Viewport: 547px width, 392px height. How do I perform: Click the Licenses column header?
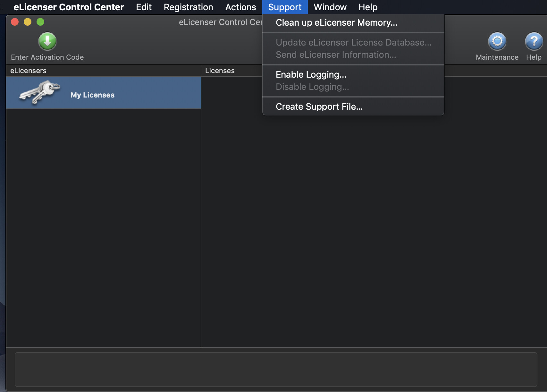(x=220, y=71)
